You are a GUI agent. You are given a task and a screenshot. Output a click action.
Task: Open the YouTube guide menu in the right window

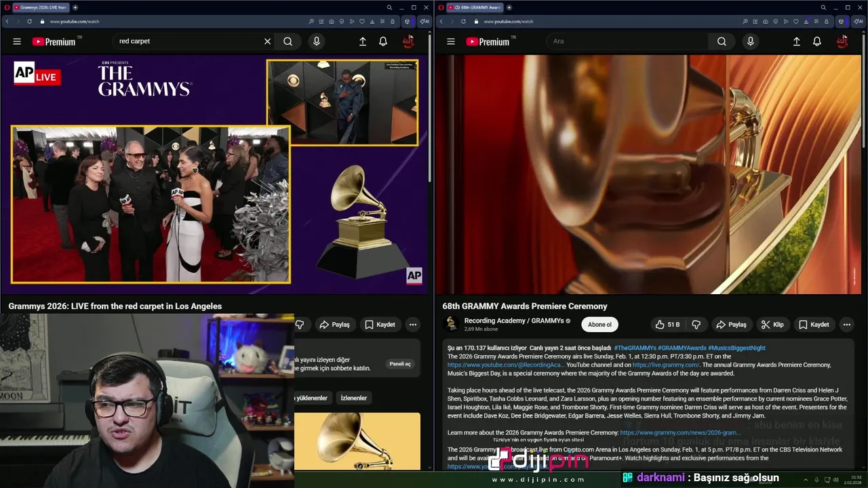451,41
